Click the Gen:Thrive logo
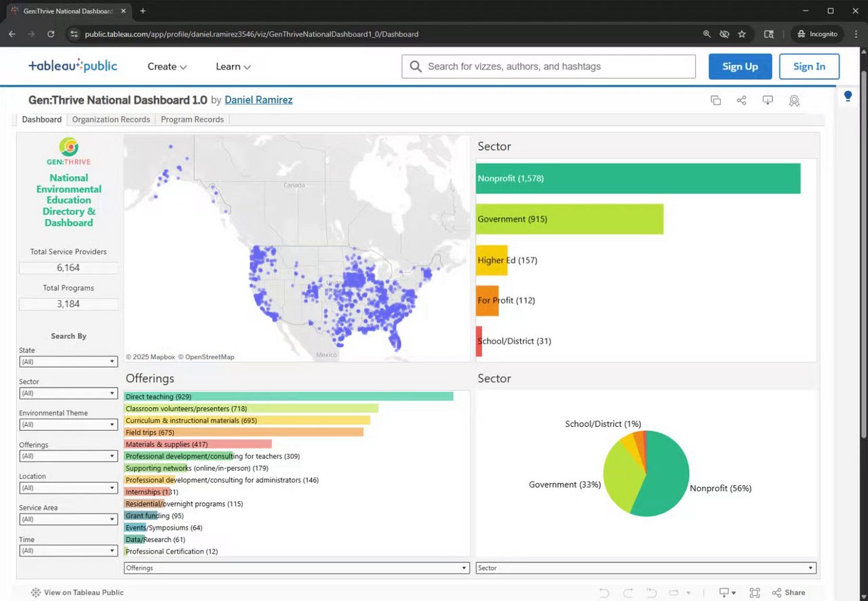This screenshot has width=868, height=601. [x=68, y=151]
